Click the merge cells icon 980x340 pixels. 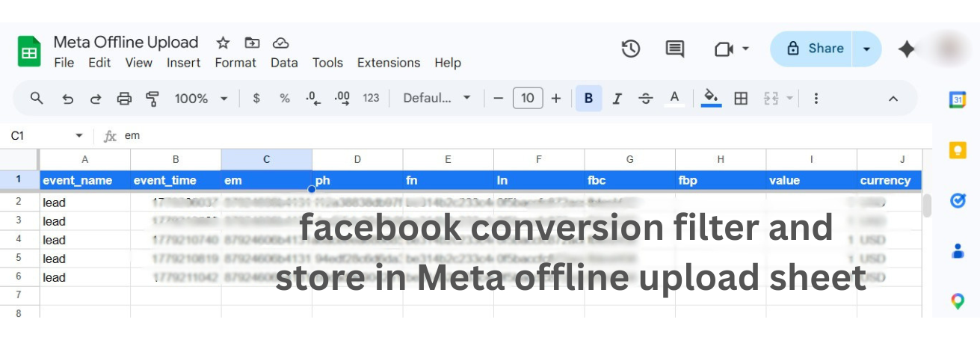(x=771, y=98)
